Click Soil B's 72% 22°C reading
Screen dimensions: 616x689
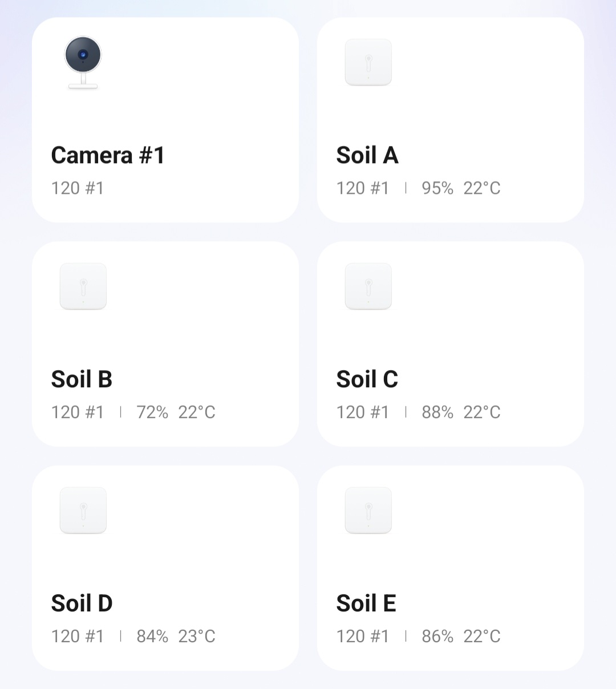point(176,412)
